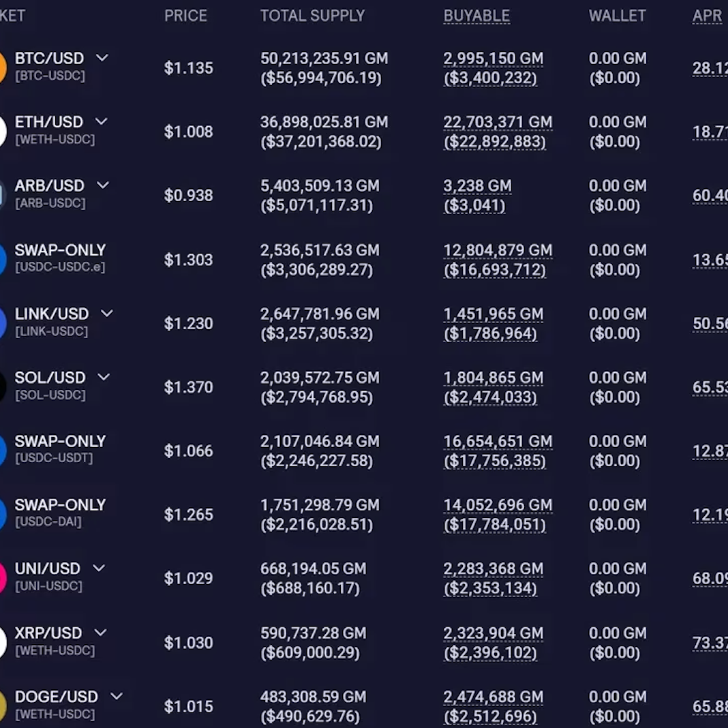Expand the BTC/USD market chevron

pos(102,58)
